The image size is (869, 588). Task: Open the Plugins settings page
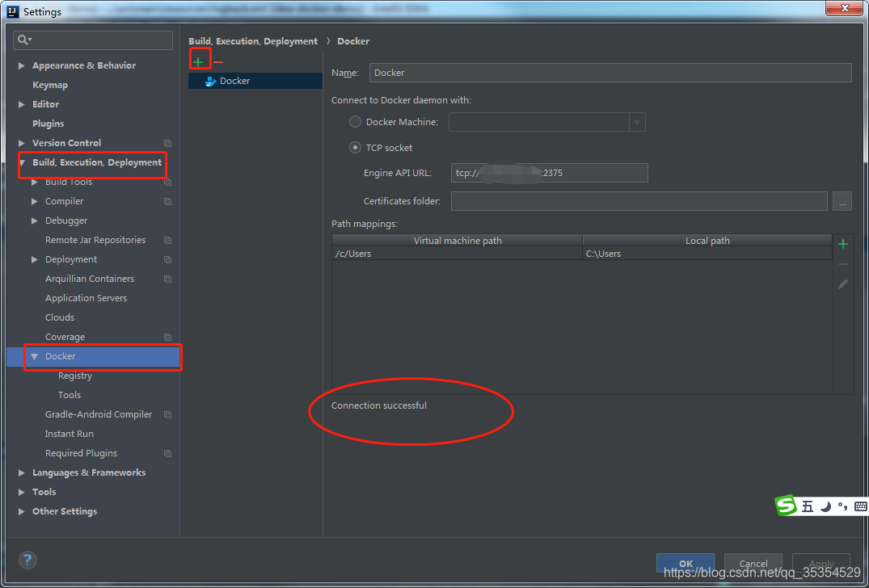tap(48, 124)
